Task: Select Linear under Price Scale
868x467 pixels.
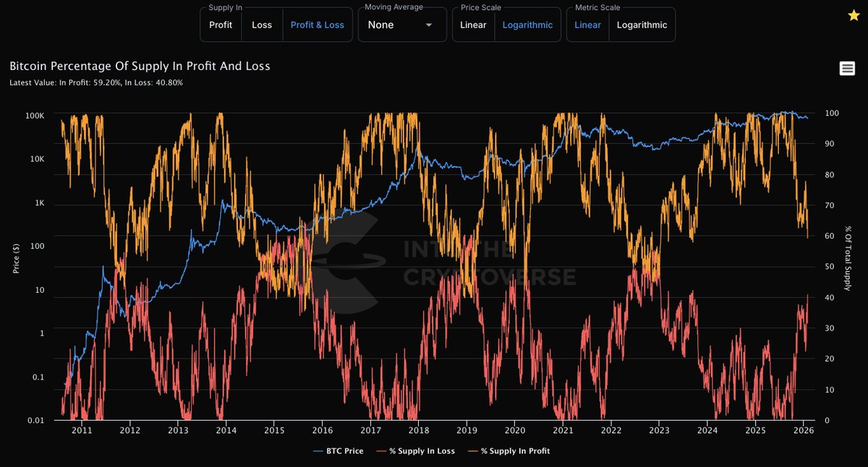Action: [473, 25]
